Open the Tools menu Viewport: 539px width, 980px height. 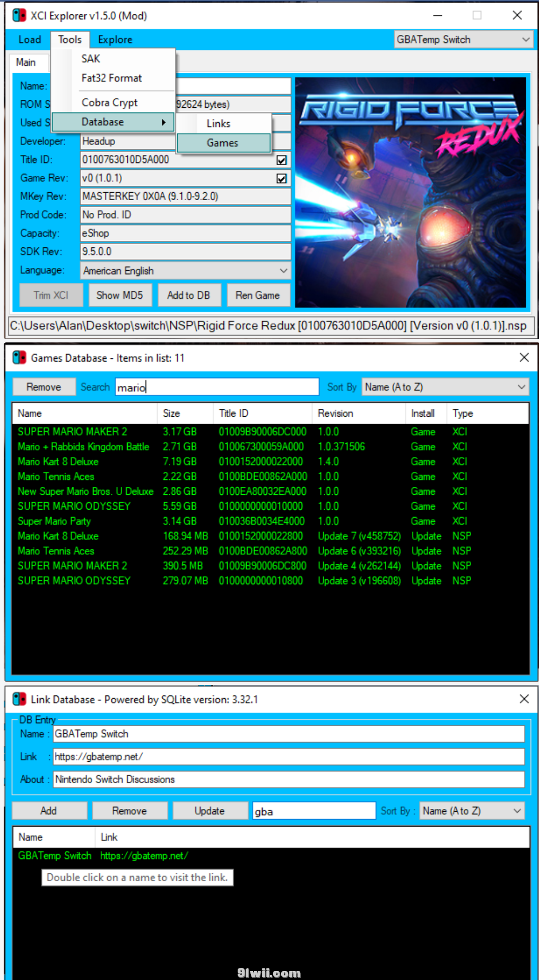coord(70,39)
